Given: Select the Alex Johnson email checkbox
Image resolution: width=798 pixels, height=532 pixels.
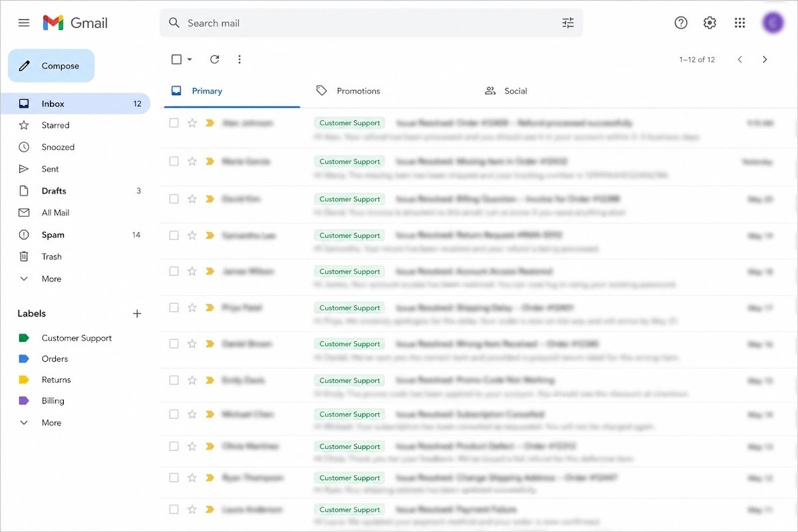Looking at the screenshot, I should tap(174, 123).
